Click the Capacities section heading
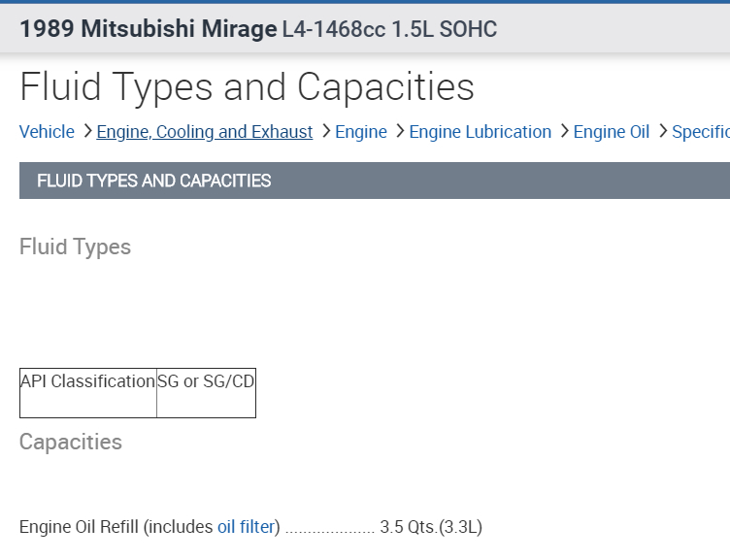Viewport: 730px width, 560px height. (x=71, y=442)
